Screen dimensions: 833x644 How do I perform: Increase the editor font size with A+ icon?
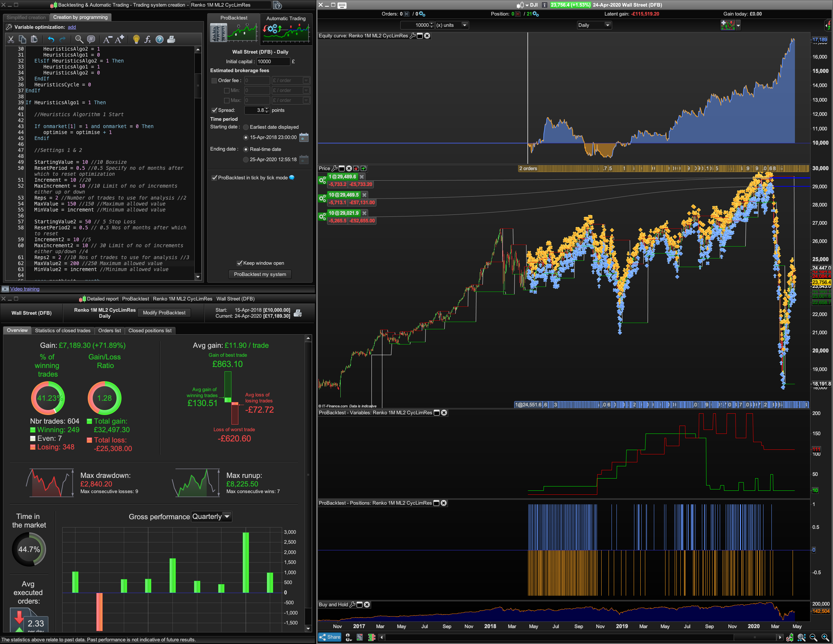tap(120, 39)
